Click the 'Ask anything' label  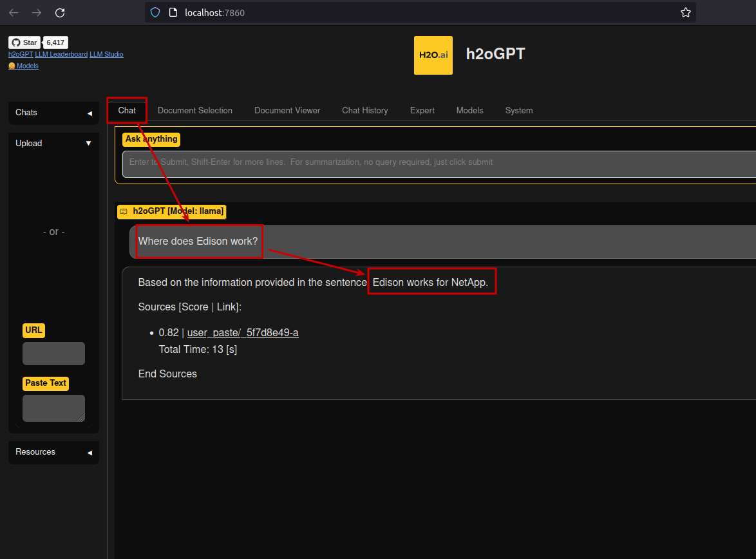pos(151,139)
